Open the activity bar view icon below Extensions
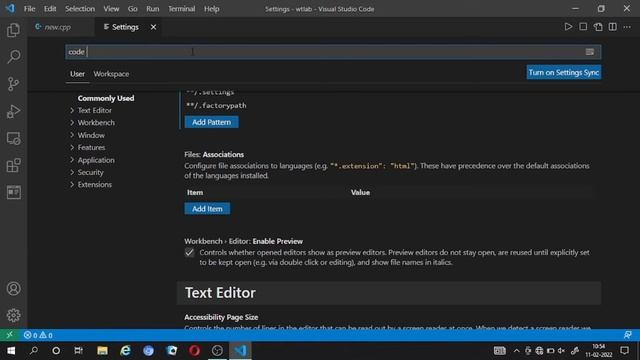Screen dimensions: 640x360 [13, 192]
